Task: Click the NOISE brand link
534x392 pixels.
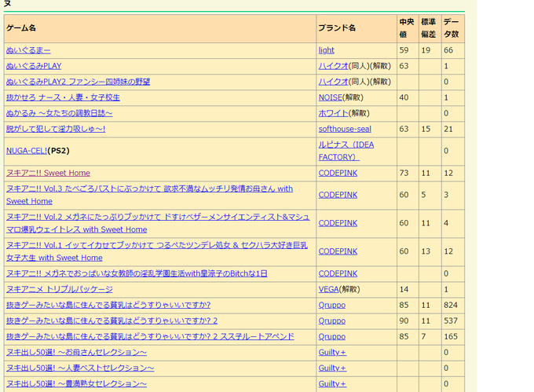Action: click(330, 97)
